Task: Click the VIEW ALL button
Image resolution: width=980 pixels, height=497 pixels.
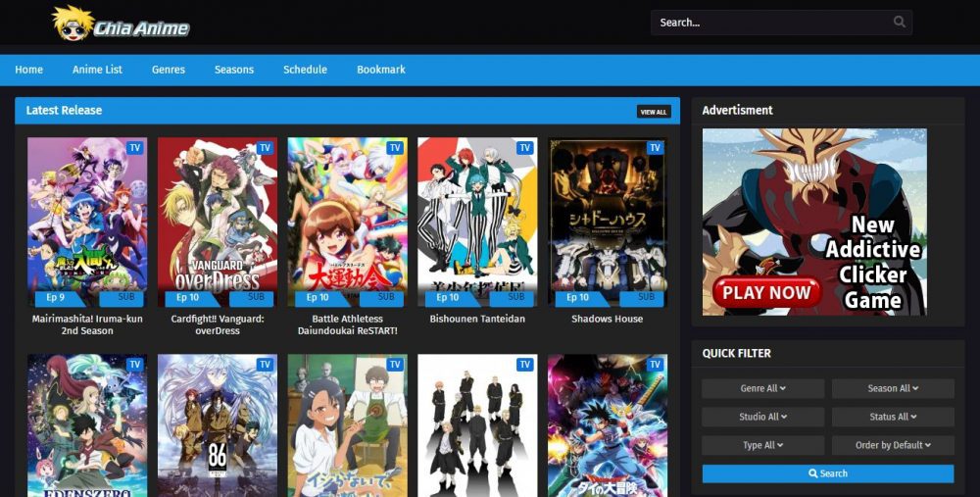Action: coord(654,112)
